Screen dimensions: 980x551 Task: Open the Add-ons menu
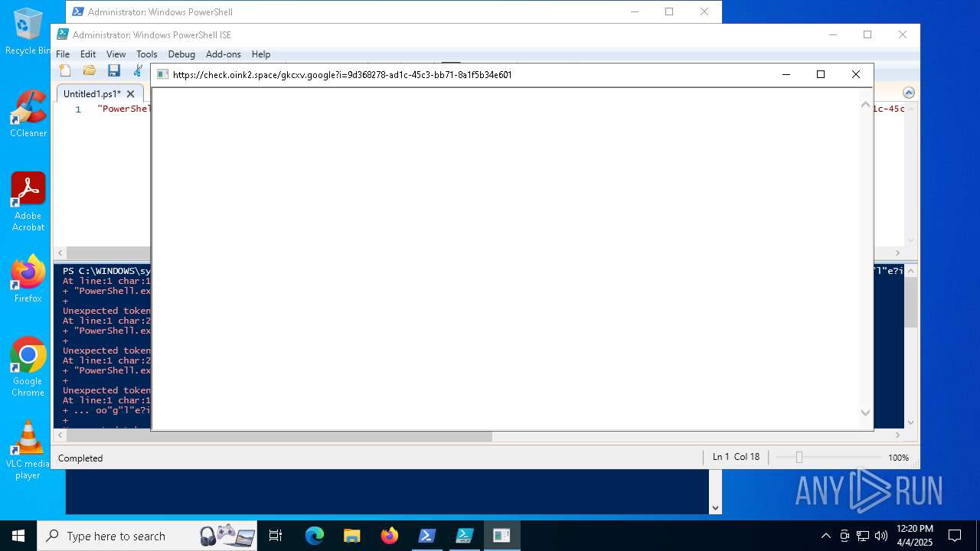[224, 54]
